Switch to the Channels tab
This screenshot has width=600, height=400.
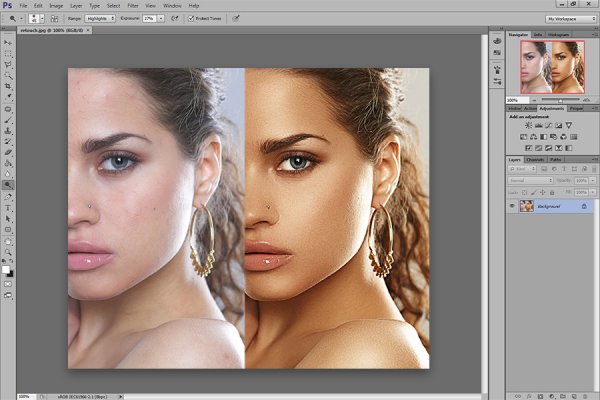(x=535, y=160)
